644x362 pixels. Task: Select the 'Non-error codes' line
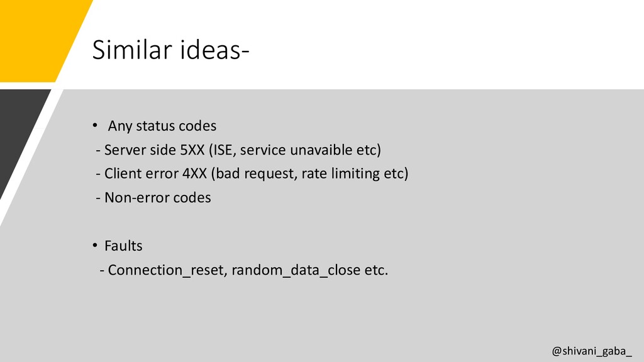(153, 197)
